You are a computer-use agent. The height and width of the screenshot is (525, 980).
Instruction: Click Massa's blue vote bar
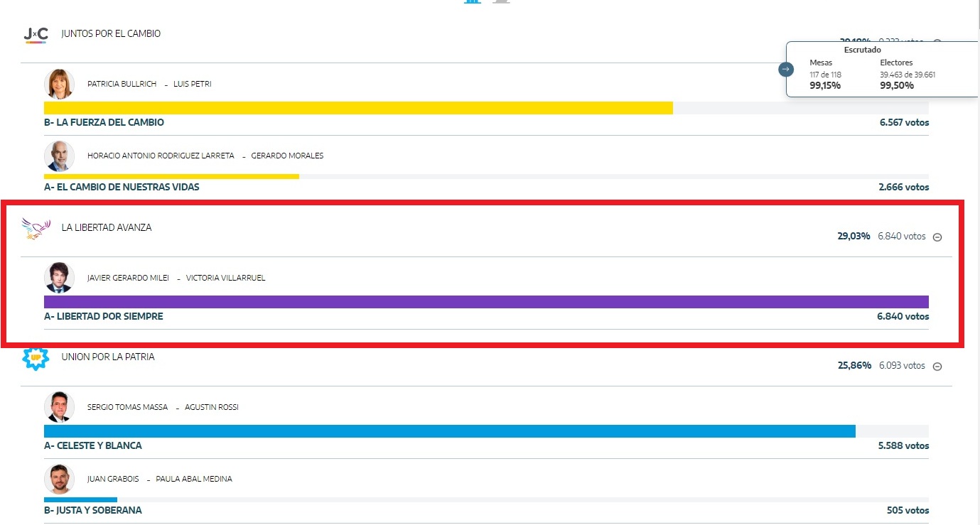(x=450, y=431)
